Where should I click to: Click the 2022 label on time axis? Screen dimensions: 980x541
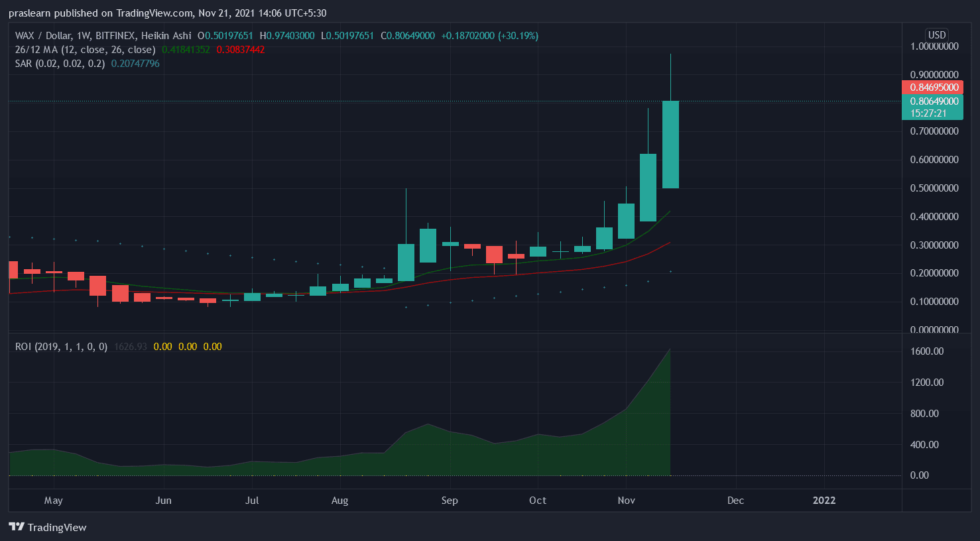click(x=824, y=501)
